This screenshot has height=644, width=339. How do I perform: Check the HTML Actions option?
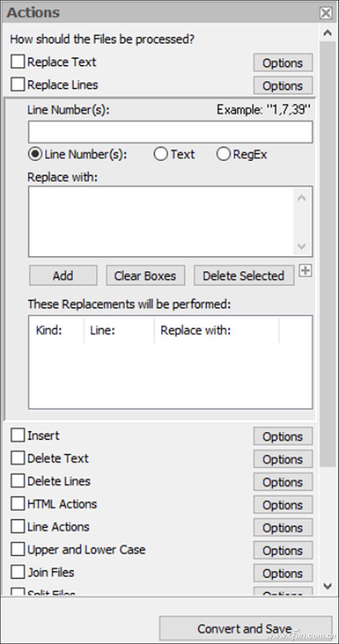[18, 504]
